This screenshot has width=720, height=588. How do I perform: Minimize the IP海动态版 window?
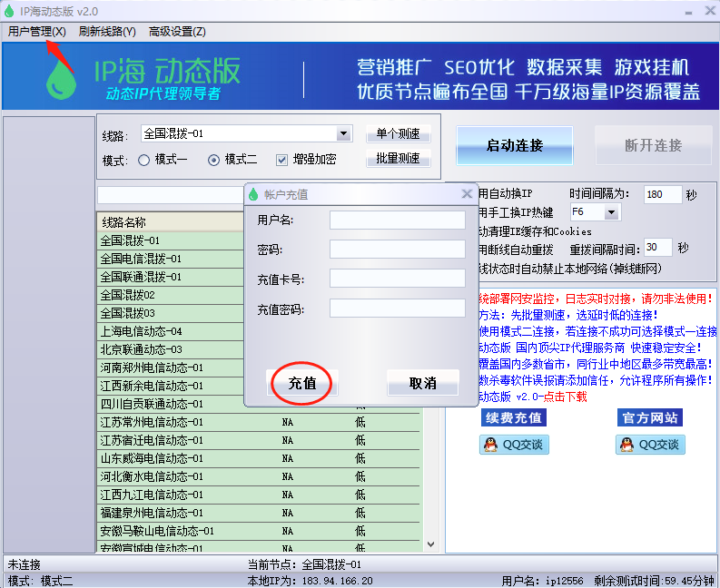click(688, 12)
